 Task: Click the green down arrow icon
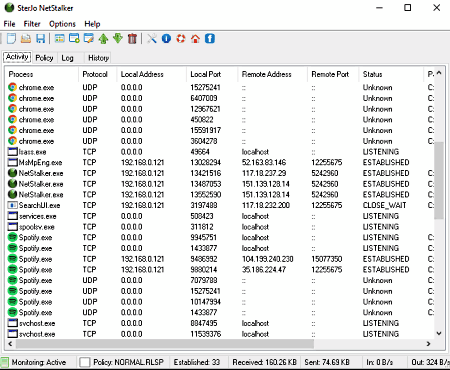118,39
